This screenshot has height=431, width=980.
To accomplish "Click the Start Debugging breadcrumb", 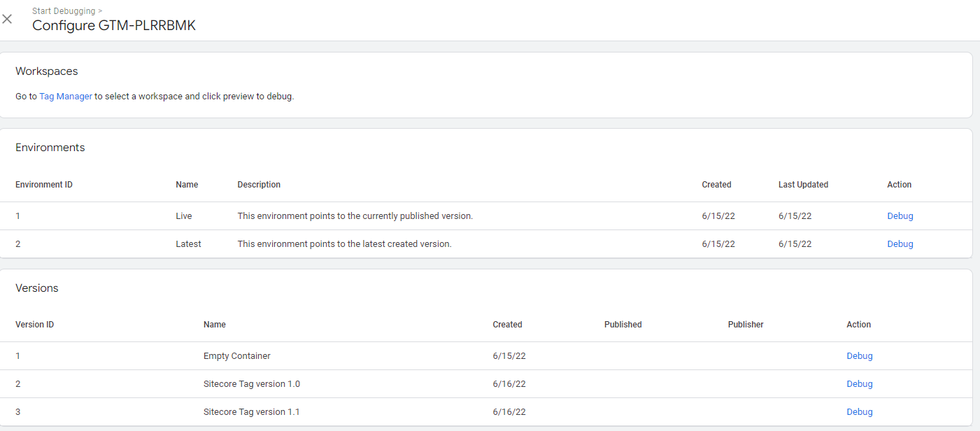I will pyautogui.click(x=64, y=11).
